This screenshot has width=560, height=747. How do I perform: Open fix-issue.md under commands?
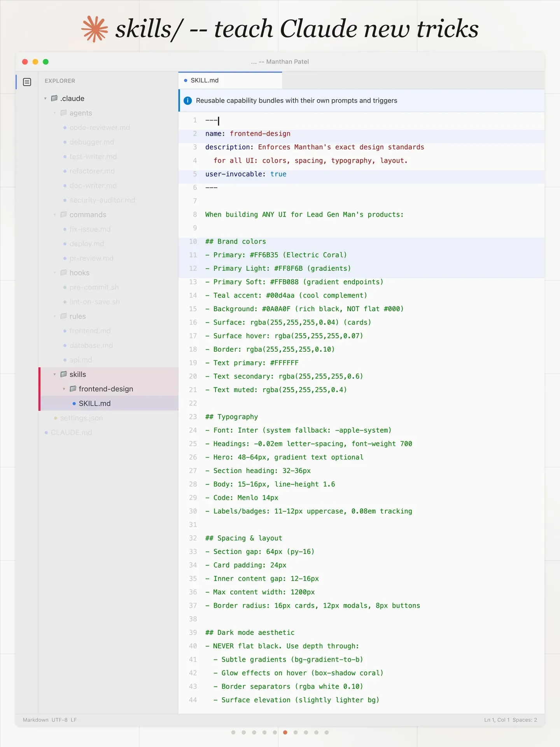point(90,229)
